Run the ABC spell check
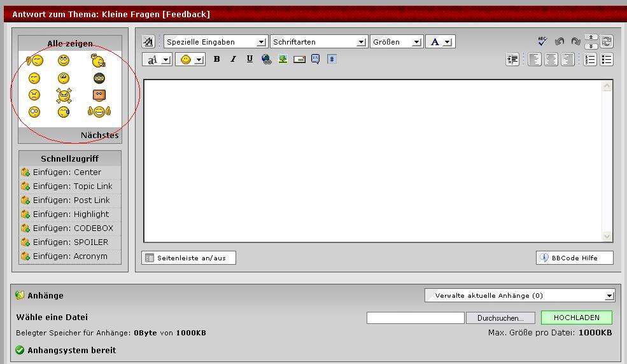Viewport: 627px width, 364px height. 542,41
